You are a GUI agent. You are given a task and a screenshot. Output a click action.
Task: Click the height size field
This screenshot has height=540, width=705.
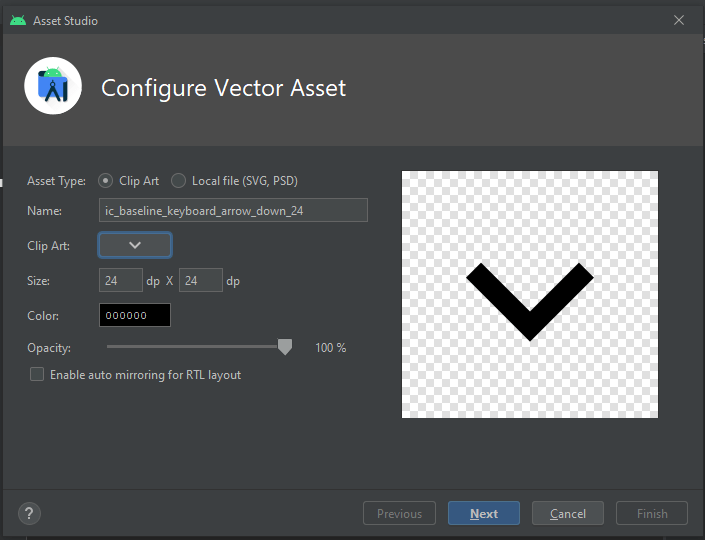pos(201,280)
